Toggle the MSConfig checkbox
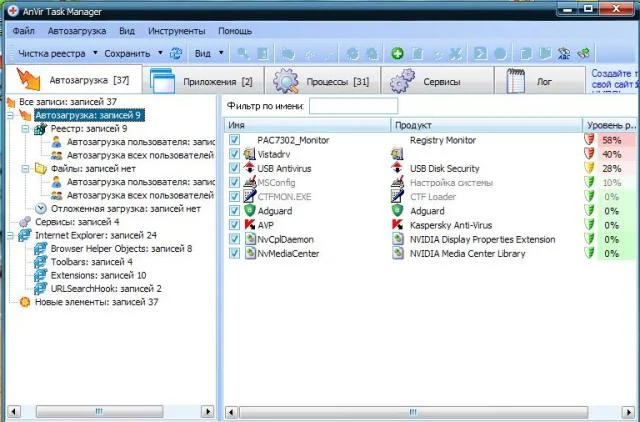This screenshot has width=640, height=422. point(234,182)
